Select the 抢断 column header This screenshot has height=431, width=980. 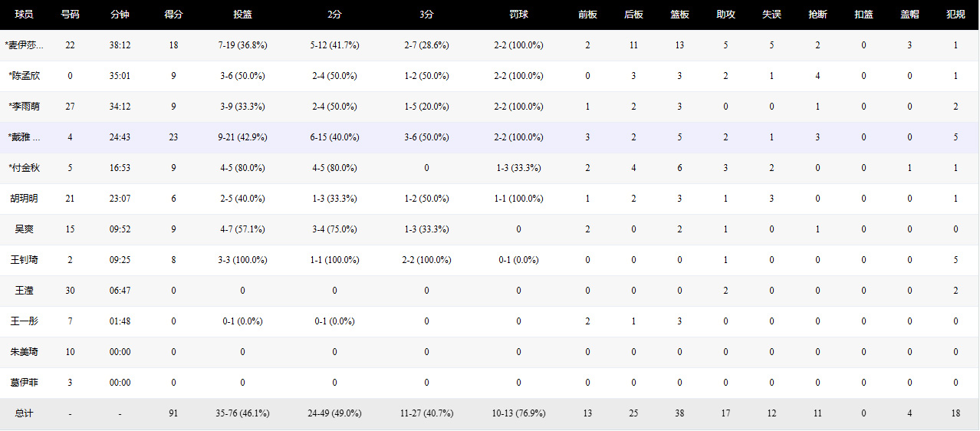817,15
